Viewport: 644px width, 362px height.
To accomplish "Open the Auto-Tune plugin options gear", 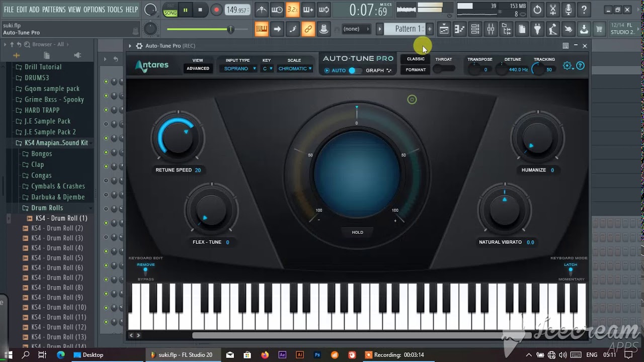I will pos(139,46).
